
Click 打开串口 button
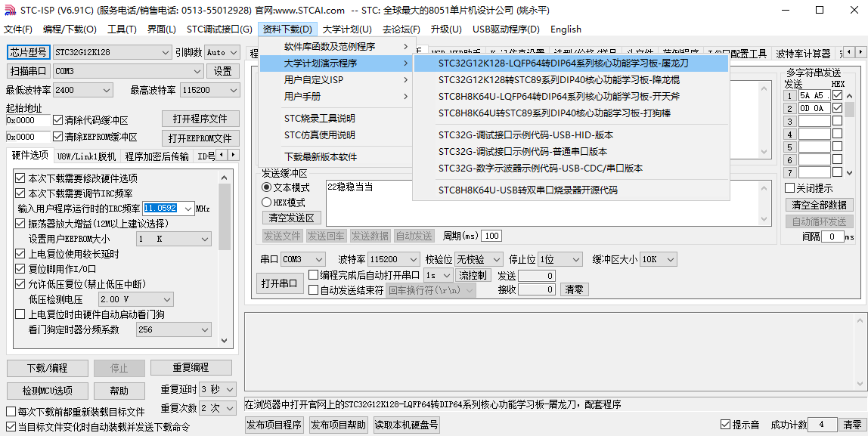tap(279, 283)
